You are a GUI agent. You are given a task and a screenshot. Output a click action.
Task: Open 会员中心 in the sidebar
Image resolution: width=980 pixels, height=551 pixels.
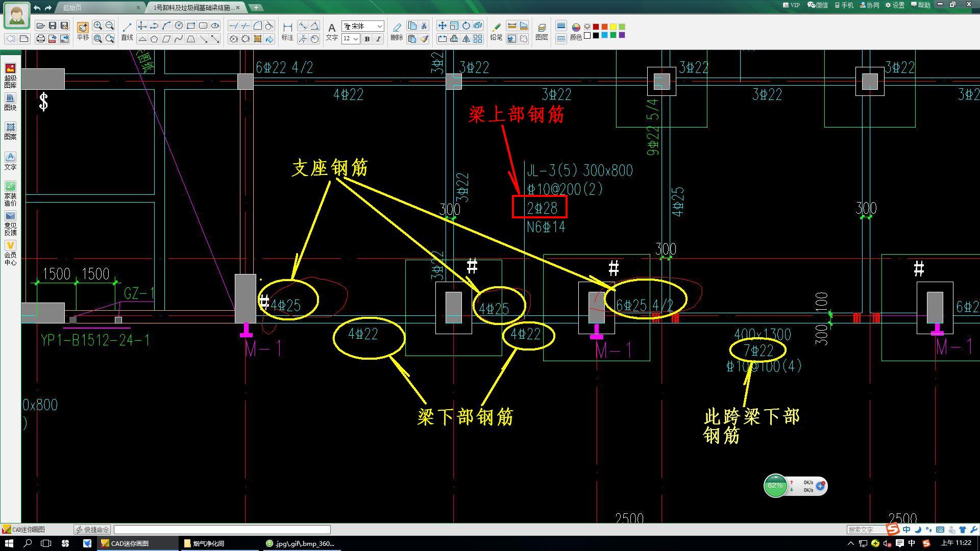coord(10,253)
